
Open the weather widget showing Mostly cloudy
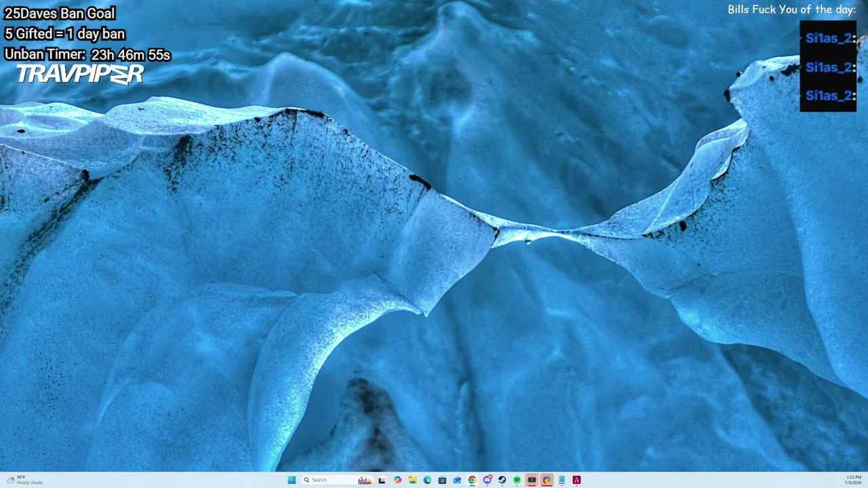[x=24, y=480]
